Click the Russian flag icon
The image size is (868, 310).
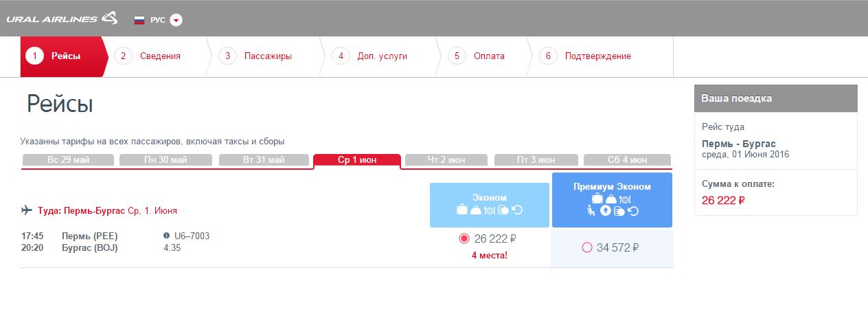point(139,20)
